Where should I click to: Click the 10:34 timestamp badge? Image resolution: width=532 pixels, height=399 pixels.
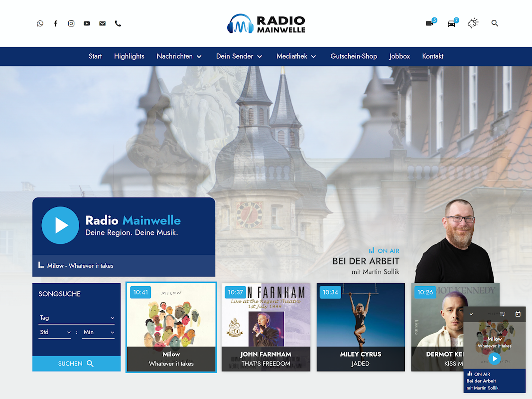(x=330, y=292)
